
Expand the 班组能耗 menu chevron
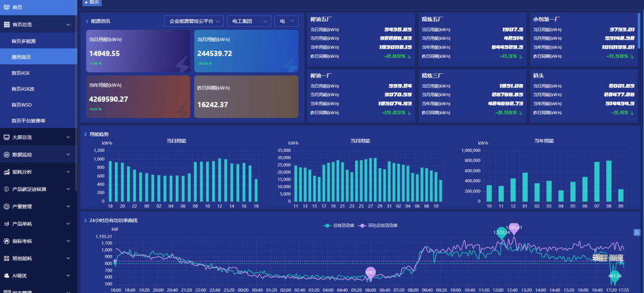pos(68,258)
